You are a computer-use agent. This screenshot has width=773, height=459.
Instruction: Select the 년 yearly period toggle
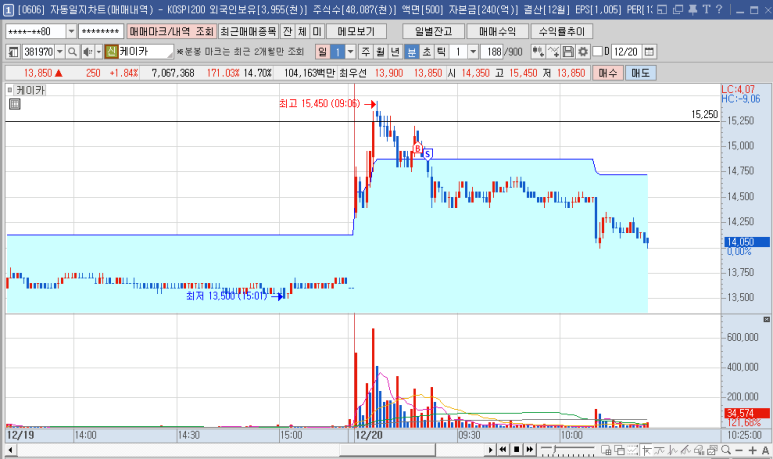(395, 51)
